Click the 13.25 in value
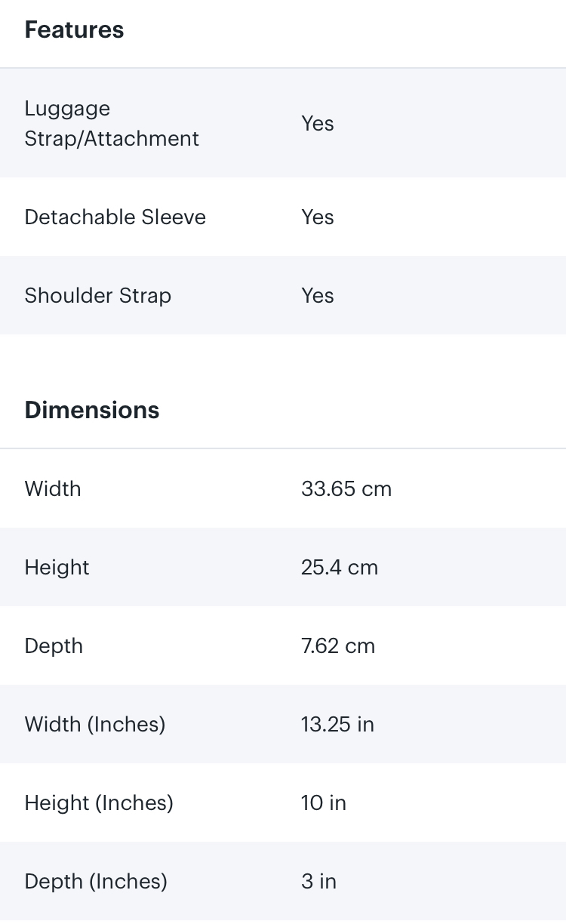Screen dimensions: 566x924 tap(337, 725)
